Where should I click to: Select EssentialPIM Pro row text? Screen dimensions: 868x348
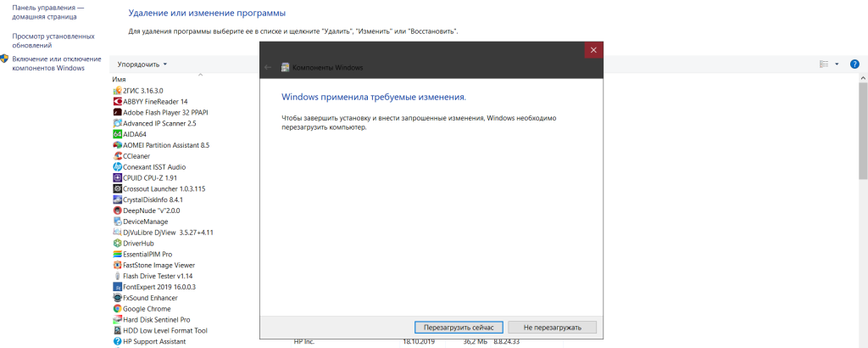(x=147, y=255)
